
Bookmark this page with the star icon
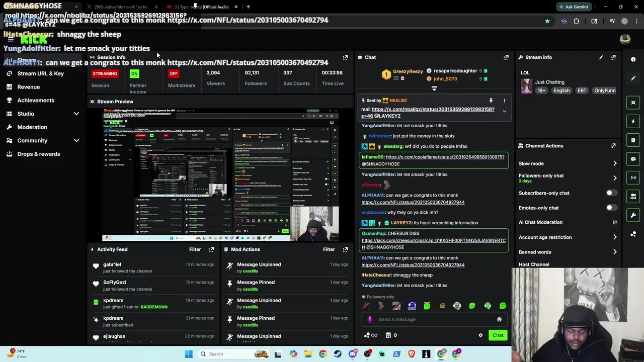547,21
